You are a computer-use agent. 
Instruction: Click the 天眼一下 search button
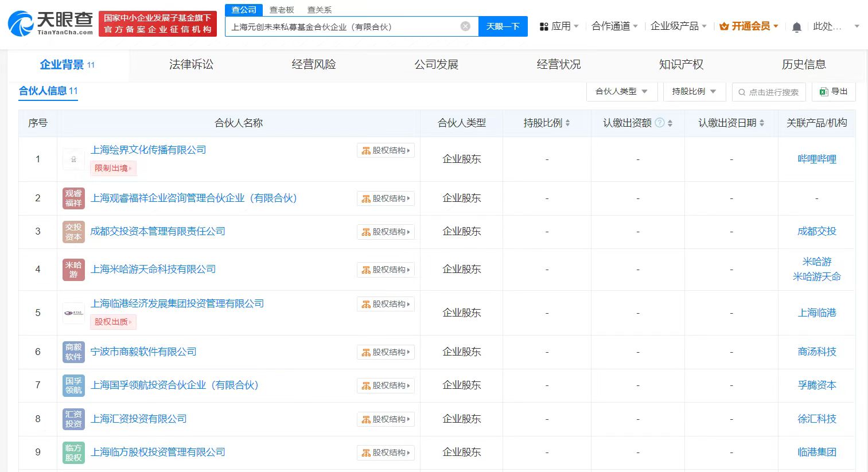pos(503,26)
